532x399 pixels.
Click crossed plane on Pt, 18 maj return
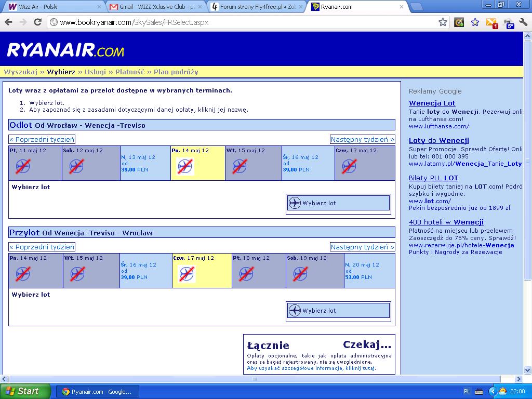(246, 274)
